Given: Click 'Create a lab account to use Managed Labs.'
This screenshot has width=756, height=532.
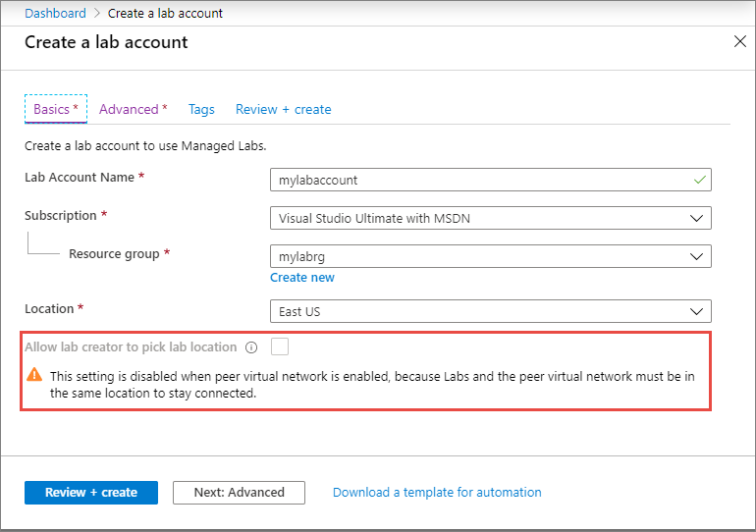Looking at the screenshot, I should click(x=145, y=146).
